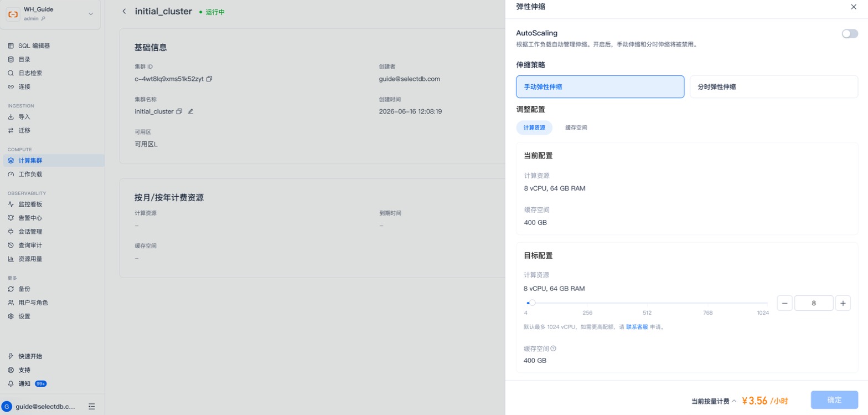
Task: Click the 确定 confirm button
Action: (x=834, y=400)
